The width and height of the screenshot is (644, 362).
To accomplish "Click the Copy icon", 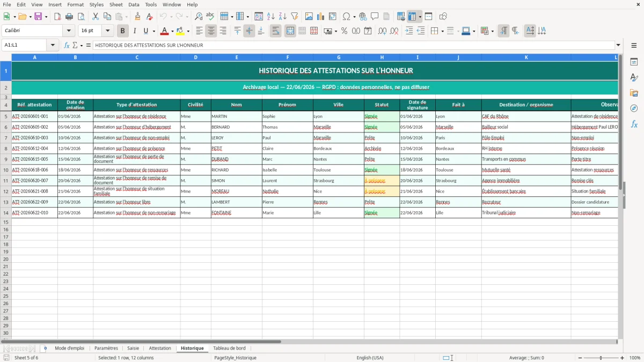I will tap(107, 17).
